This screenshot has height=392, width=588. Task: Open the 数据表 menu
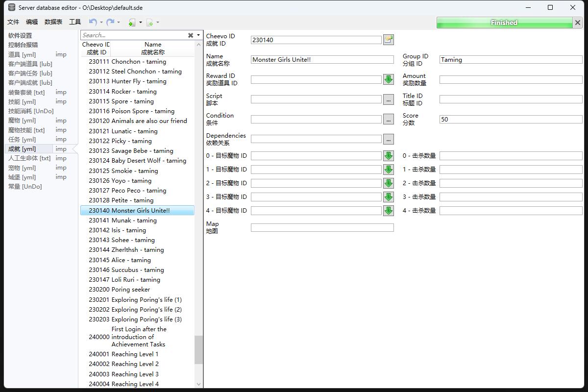(x=53, y=22)
